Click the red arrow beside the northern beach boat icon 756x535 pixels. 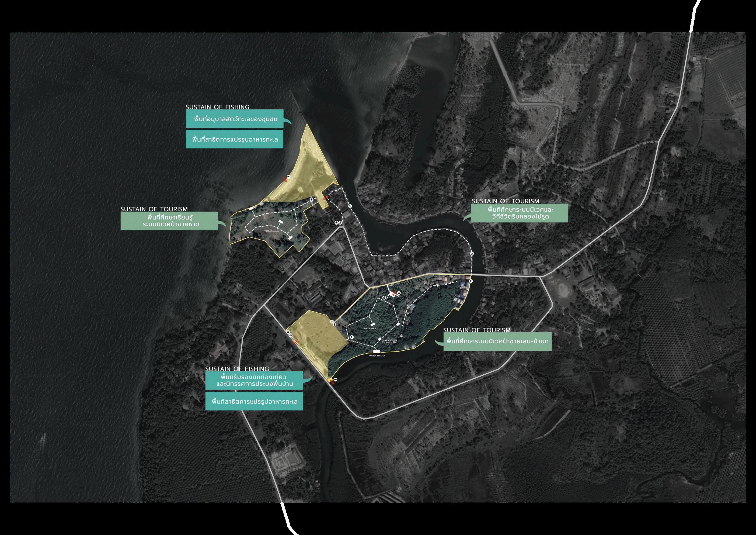pos(285,180)
